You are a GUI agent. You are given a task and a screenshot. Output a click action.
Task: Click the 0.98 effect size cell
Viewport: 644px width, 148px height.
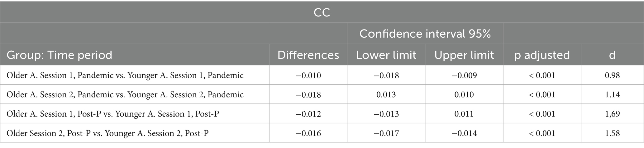(612, 75)
